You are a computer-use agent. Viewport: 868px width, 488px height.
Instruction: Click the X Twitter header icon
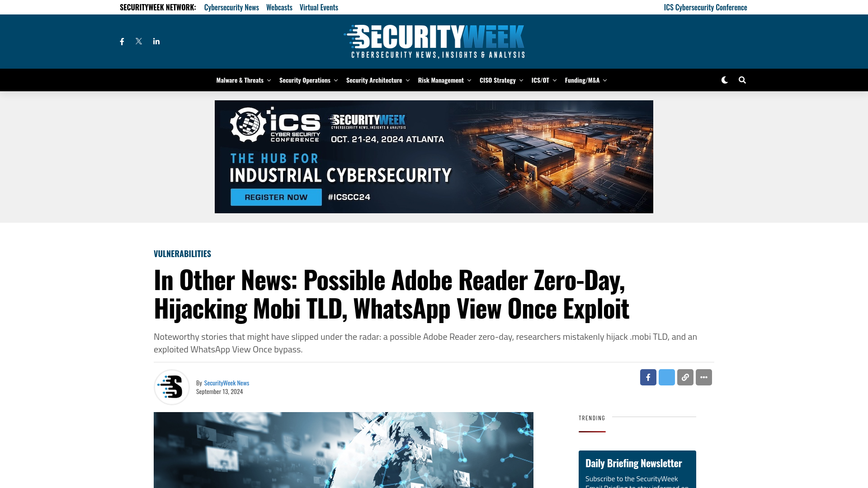pos(139,41)
